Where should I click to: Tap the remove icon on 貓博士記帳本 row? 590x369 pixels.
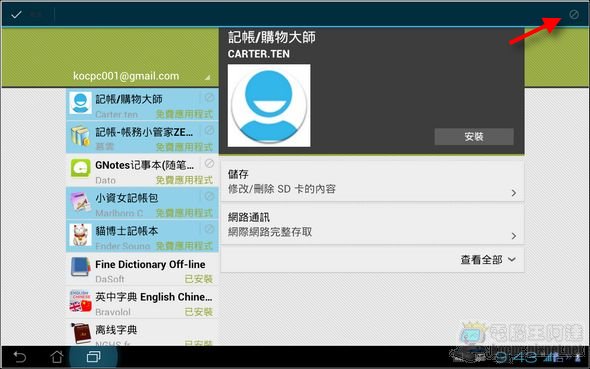pos(209,229)
